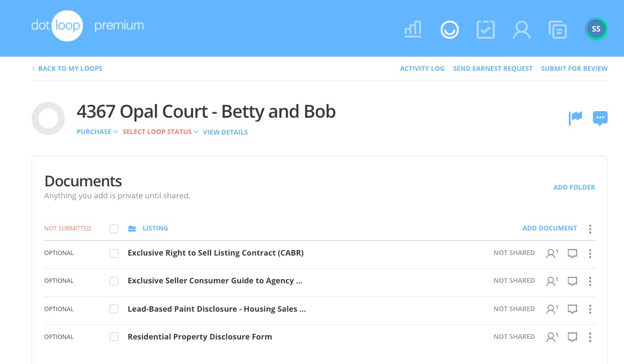This screenshot has width=624, height=364.
Task: Select all documents in Listing folder checkbox
Action: (114, 229)
